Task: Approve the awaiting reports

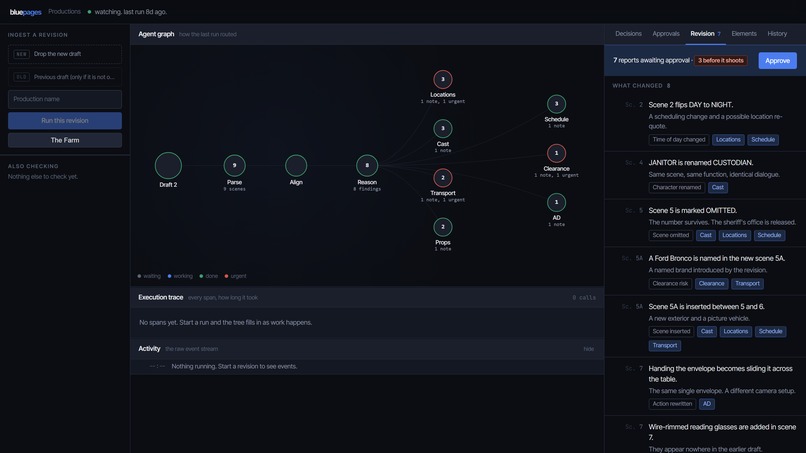Action: (777, 61)
